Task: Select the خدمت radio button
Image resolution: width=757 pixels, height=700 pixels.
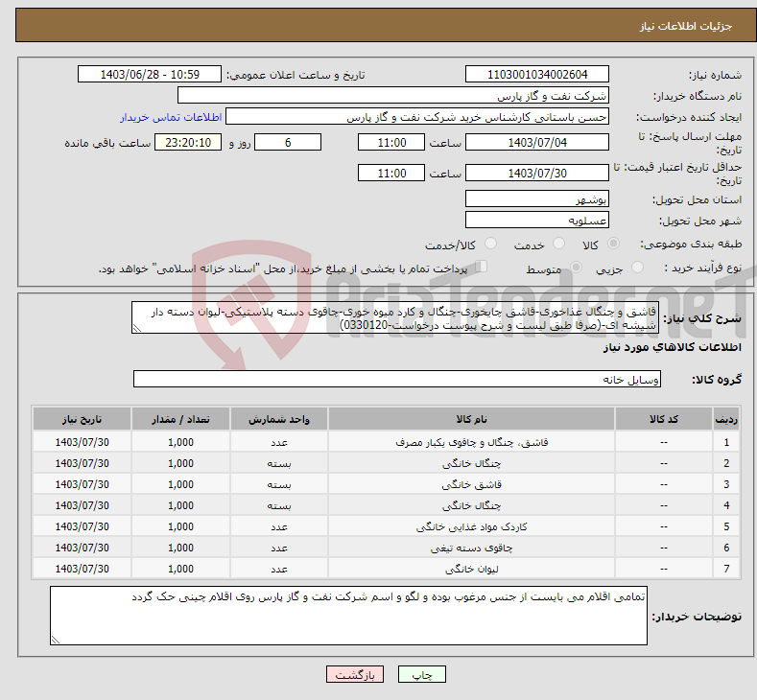Action: 558,244
